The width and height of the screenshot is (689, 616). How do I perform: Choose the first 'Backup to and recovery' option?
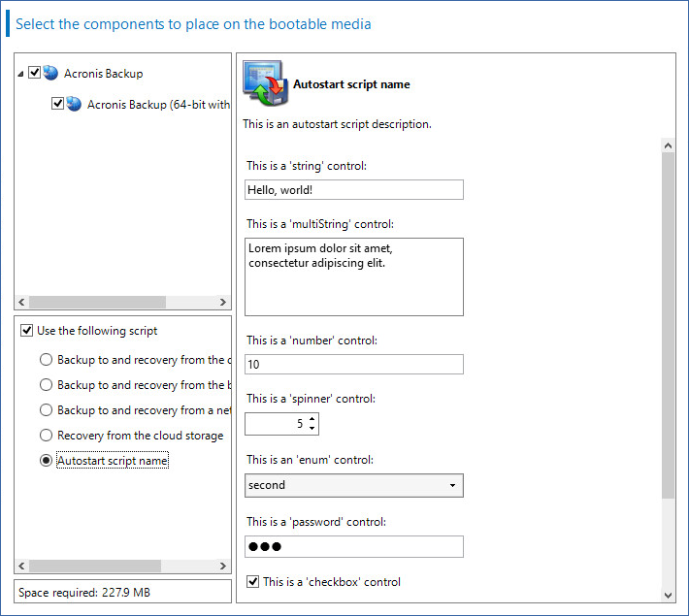pyautogui.click(x=46, y=360)
